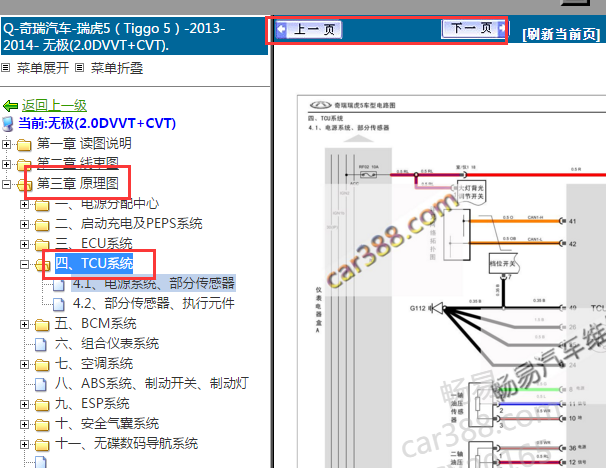
Task: Select 当前:无极(2.0DVVT+CVT) root node
Action: point(97,123)
